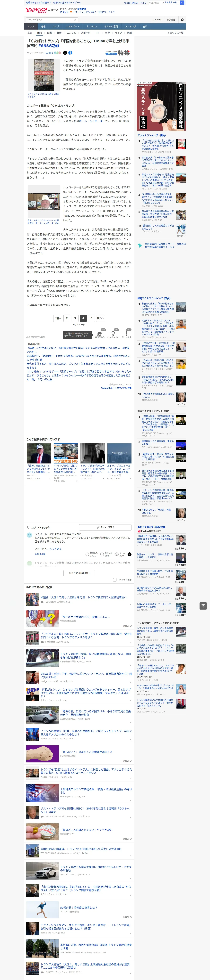Open the 502 comments bubble under headline
The height and width of the screenshot is (980, 210).
click(x=50, y=53)
